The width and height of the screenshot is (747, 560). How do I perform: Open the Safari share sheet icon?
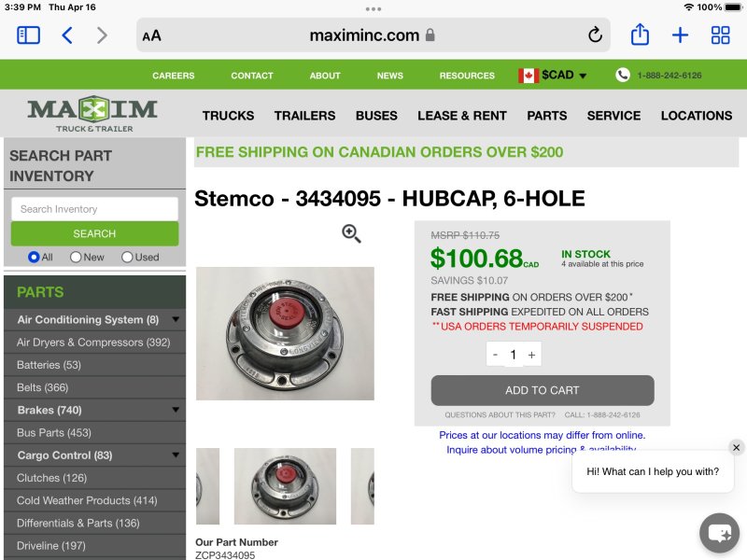pyautogui.click(x=640, y=35)
